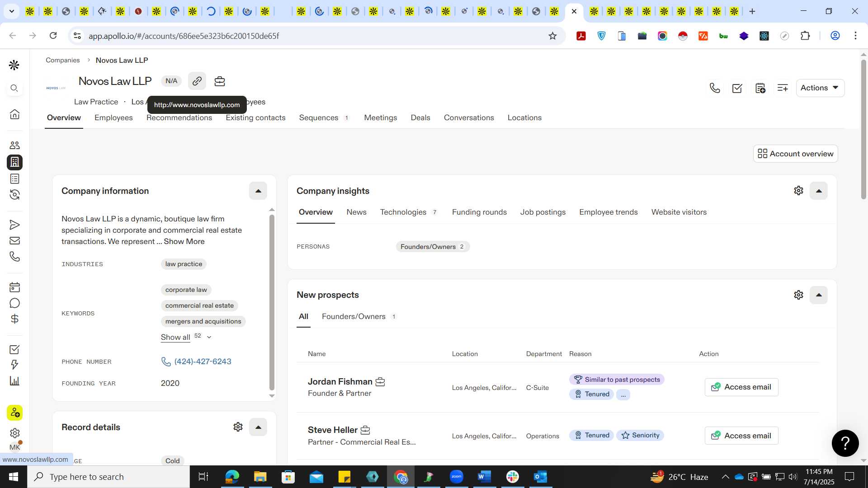Open Plays lightning bolt icon in sidebar

(14, 365)
